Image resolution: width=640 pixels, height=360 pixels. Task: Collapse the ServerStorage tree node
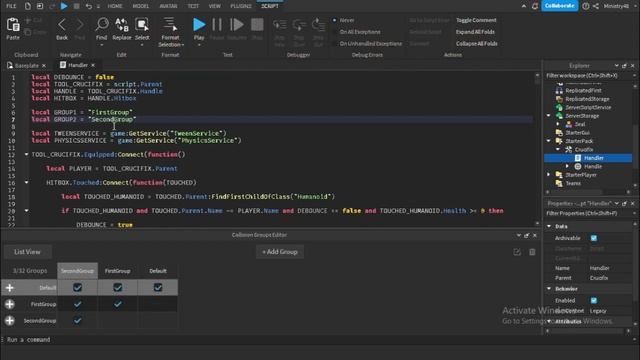549,116
